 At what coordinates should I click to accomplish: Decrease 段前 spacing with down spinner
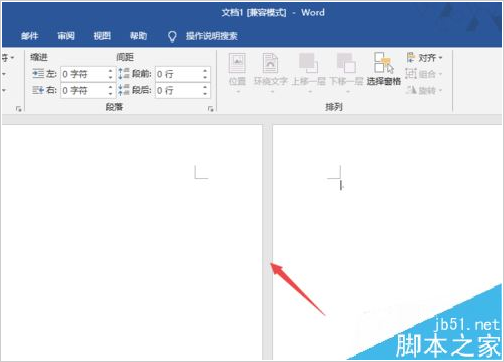[x=205, y=78]
